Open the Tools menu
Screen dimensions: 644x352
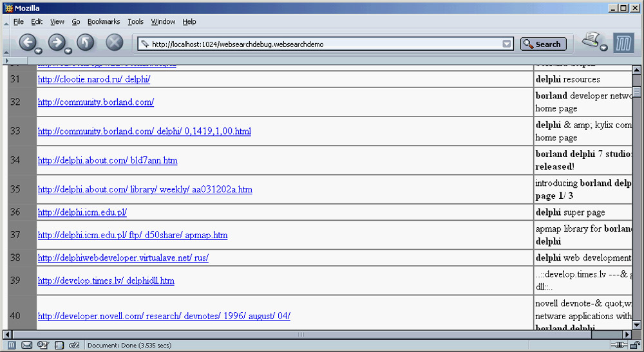[x=135, y=21]
